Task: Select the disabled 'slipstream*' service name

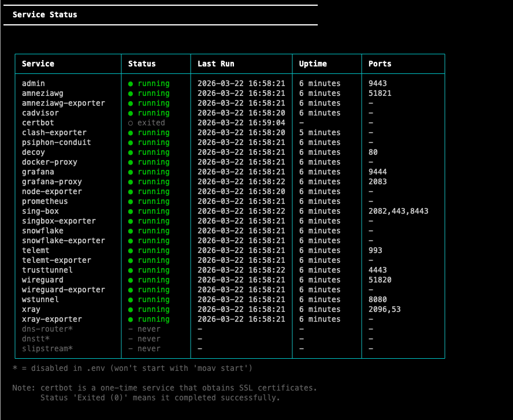Action: [x=47, y=348]
